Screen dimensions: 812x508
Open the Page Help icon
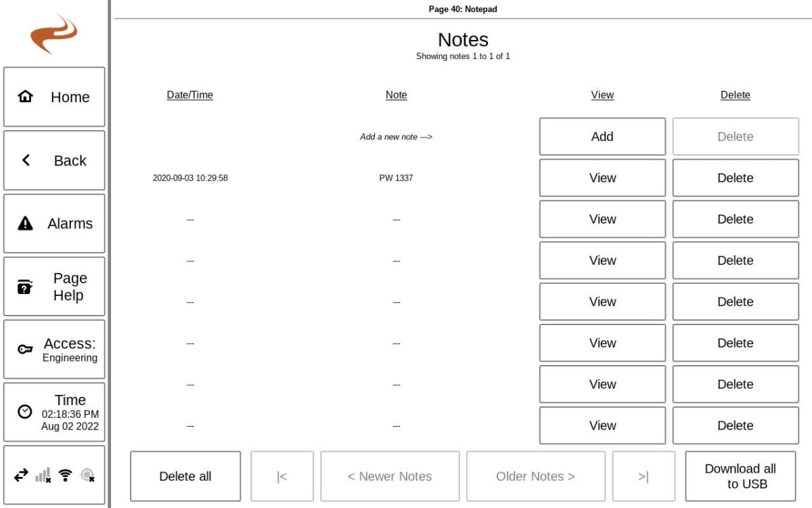[25, 285]
